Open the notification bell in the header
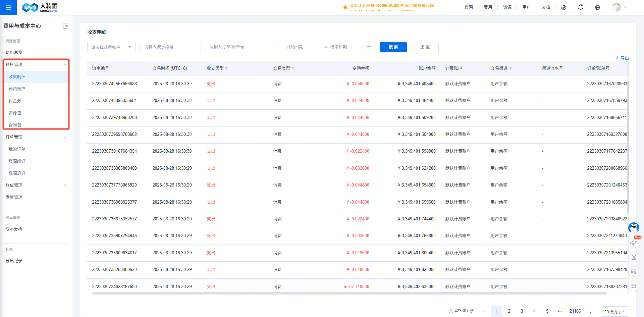644x317 pixels. 580,7
